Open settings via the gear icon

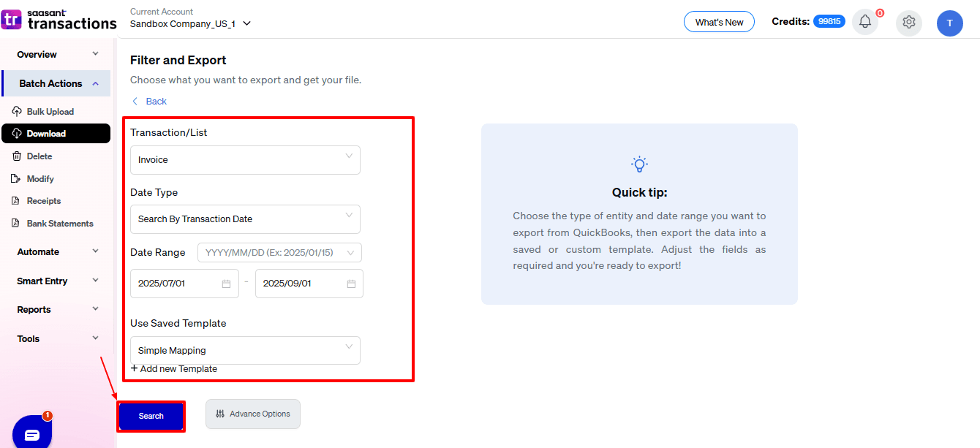tap(909, 22)
